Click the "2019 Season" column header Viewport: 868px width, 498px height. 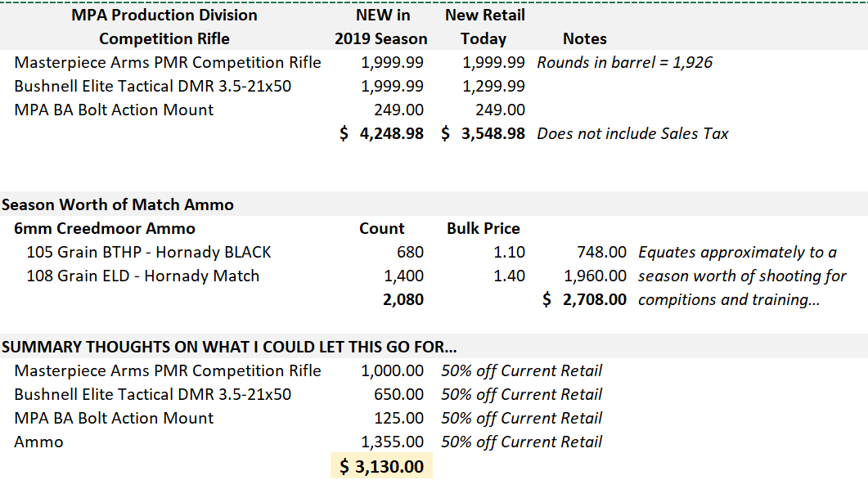[381, 38]
